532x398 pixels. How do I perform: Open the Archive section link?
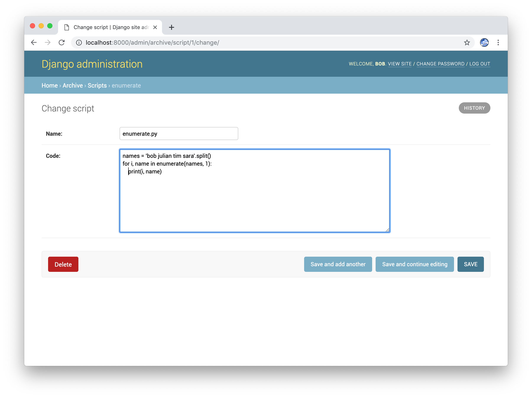click(x=73, y=85)
